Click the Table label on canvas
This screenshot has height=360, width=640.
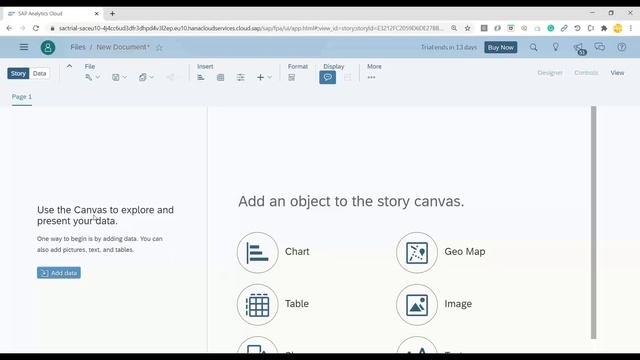pyautogui.click(x=297, y=304)
